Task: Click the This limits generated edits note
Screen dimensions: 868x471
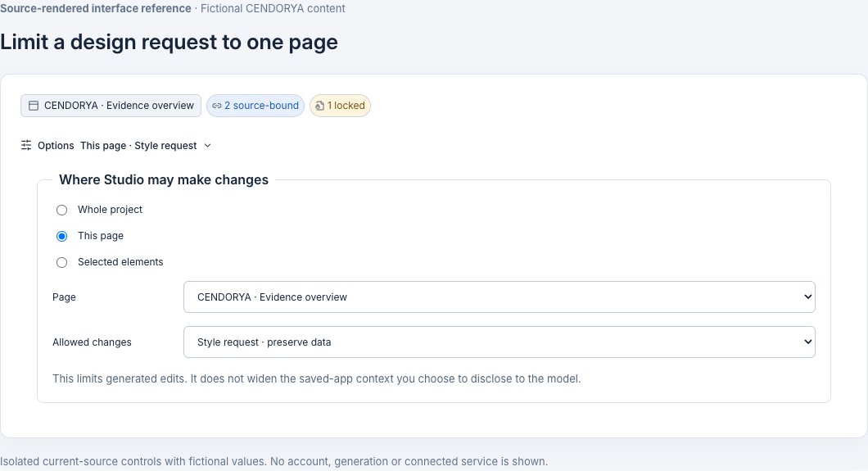Action: [x=317, y=379]
